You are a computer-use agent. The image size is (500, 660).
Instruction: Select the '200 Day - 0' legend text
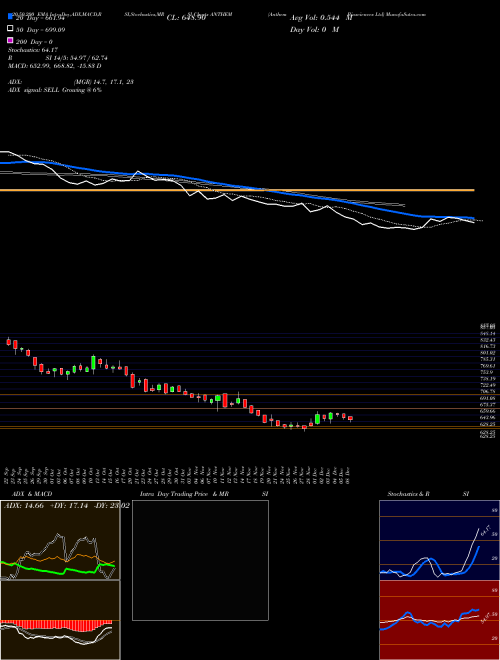[35, 42]
